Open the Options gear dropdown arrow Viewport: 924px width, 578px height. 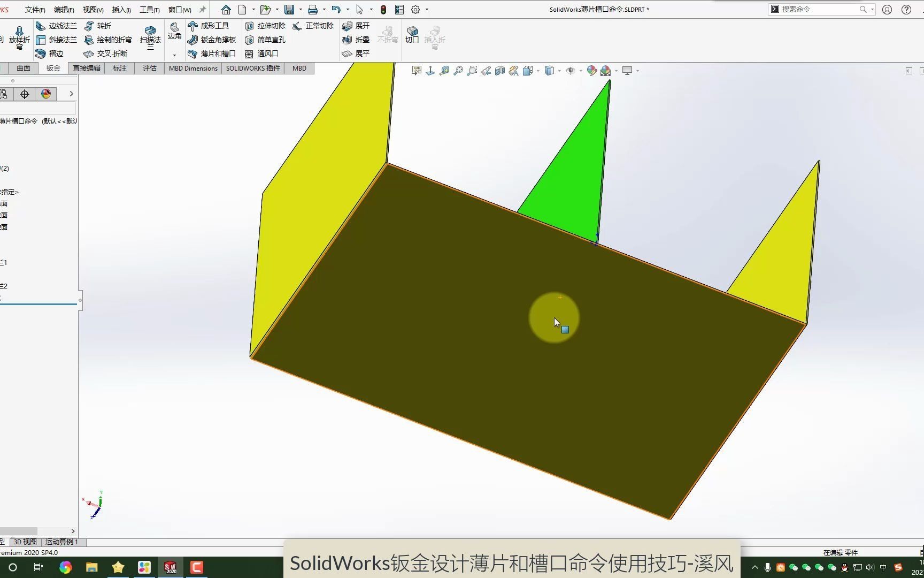(x=427, y=10)
